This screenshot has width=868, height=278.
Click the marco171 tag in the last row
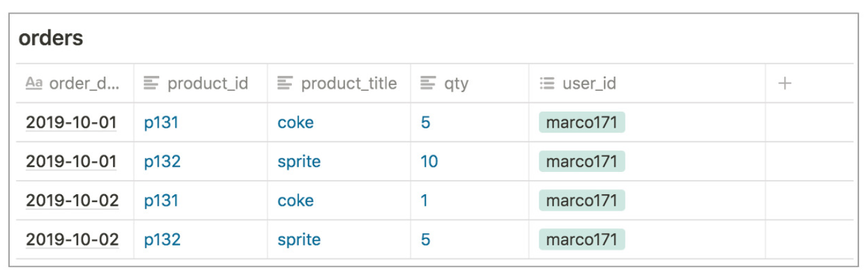coord(582,240)
